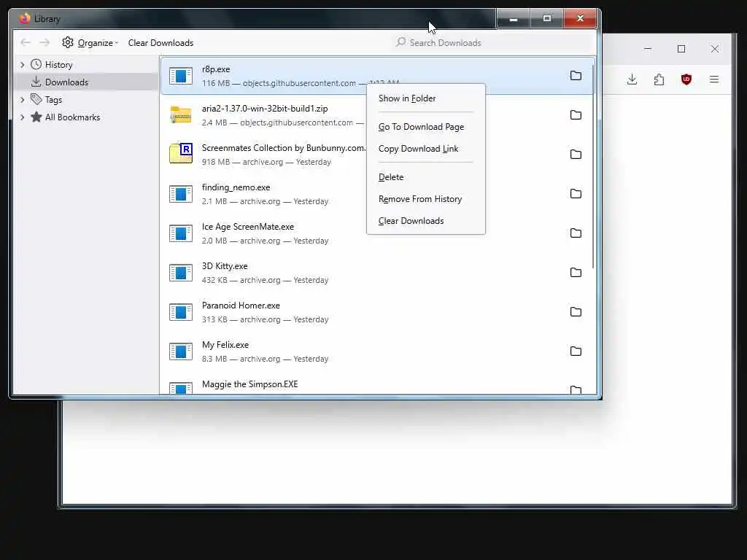747x560 pixels.
Task: Select Ice Age ScreenMate.exe entry
Action: coord(377,233)
